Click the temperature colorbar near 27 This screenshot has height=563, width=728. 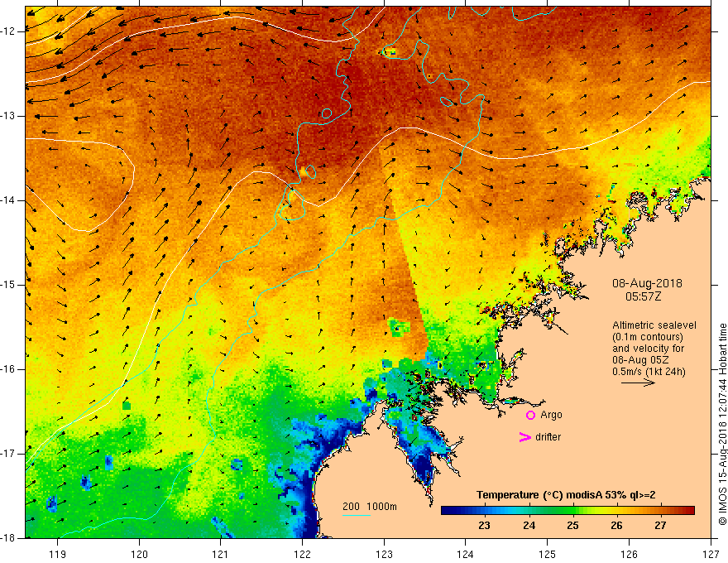661,511
